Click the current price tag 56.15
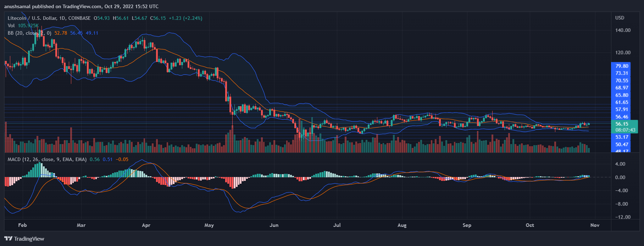Image resolution: width=644 pixels, height=246 pixels. pos(622,124)
